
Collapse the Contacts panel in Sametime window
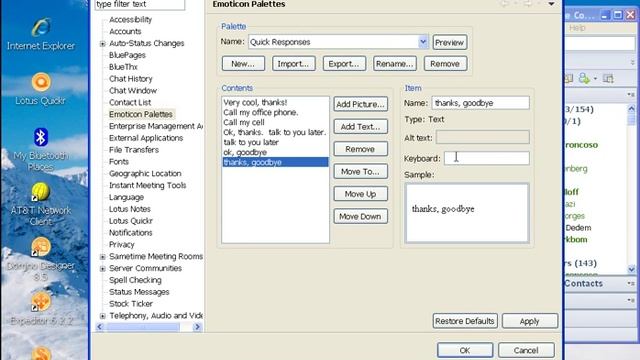pos(631,283)
